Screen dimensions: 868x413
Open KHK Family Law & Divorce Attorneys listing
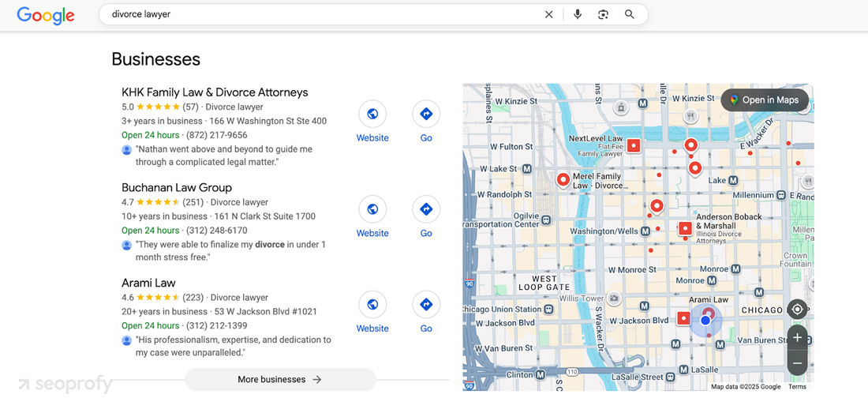[x=215, y=92]
